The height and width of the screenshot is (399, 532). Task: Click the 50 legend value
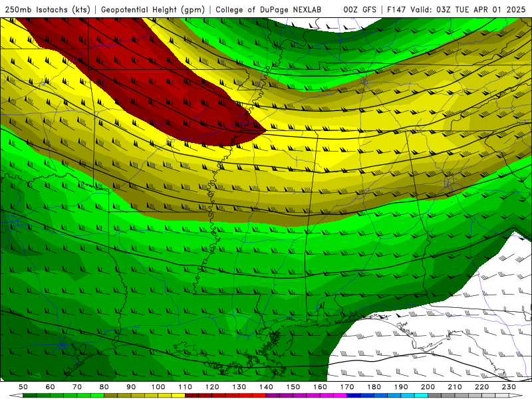tap(23, 387)
